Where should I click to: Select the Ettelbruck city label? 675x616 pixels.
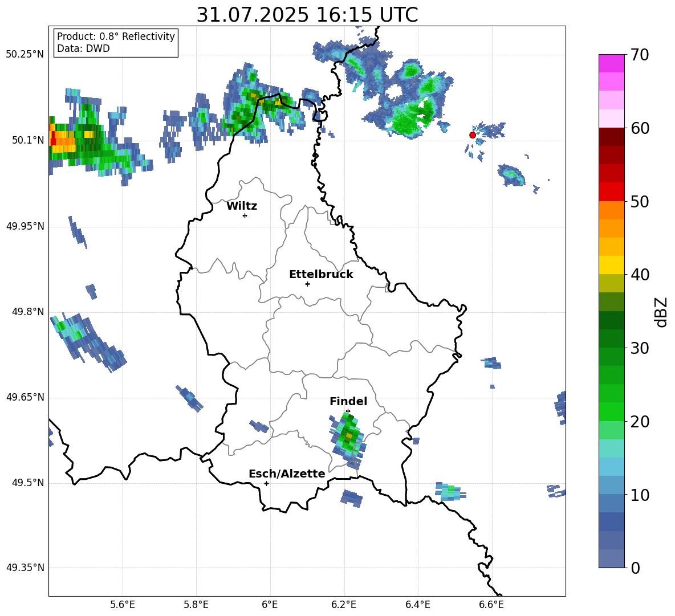click(x=321, y=275)
